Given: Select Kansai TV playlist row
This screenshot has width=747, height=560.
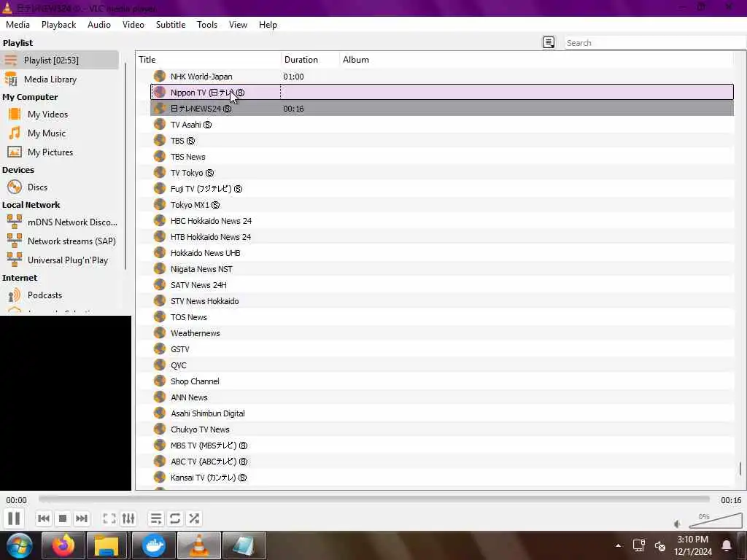Looking at the screenshot, I should (441, 478).
